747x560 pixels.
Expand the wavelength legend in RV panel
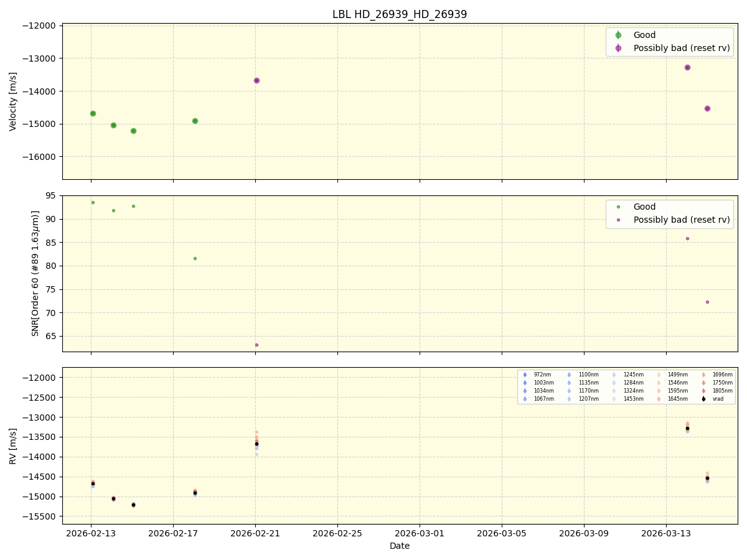point(624,388)
